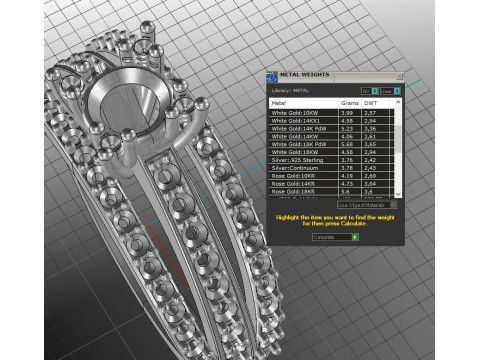The image size is (480, 360).
Task: Click the metals list scrollbar thumb
Action: click(x=398, y=140)
